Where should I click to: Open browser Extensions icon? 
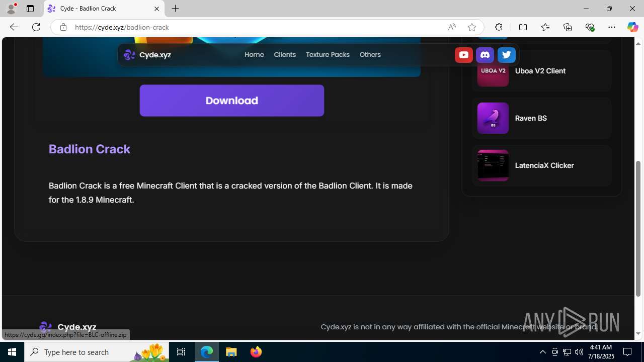[x=499, y=27]
